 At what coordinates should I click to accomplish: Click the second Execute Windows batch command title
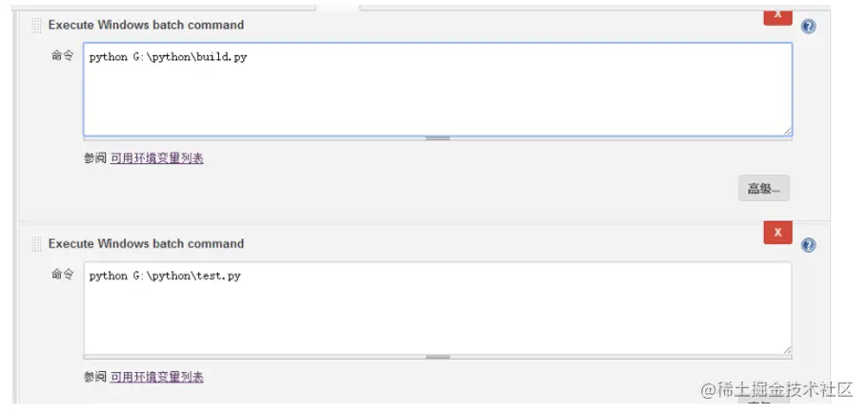(146, 243)
